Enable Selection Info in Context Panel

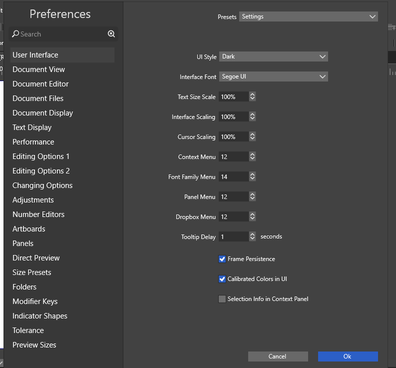pyautogui.click(x=222, y=299)
